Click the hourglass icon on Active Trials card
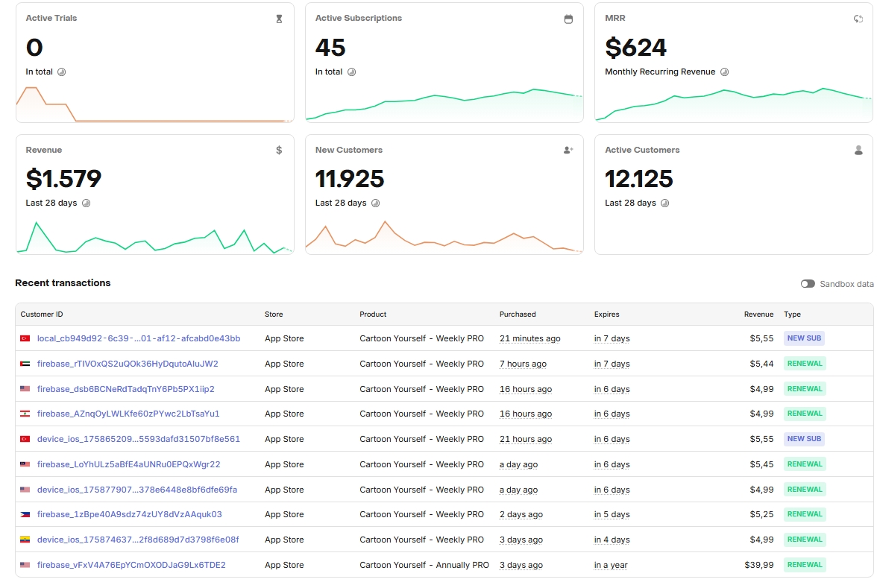This screenshot has width=877, height=588. (x=279, y=19)
